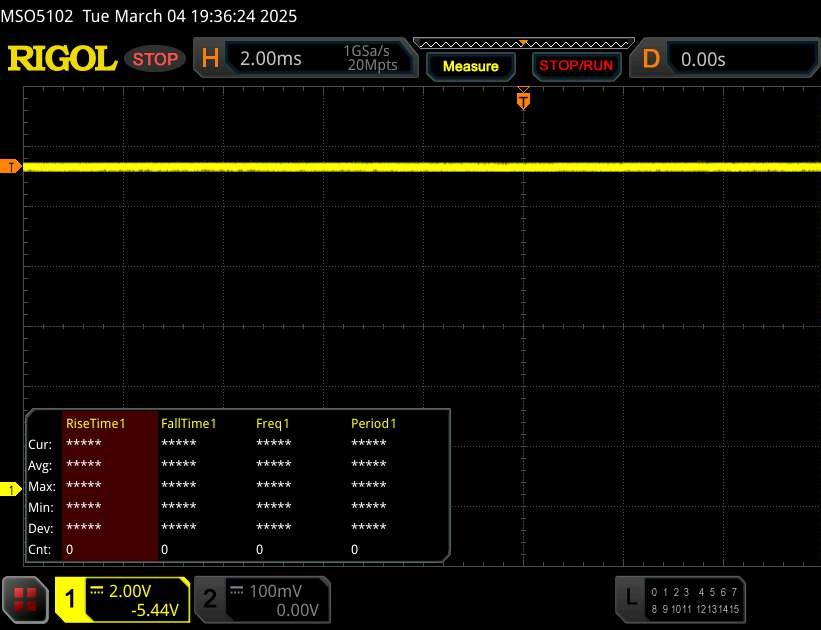Click the Avg: row label in statistics
Screen dimensions: 821x630
point(40,466)
